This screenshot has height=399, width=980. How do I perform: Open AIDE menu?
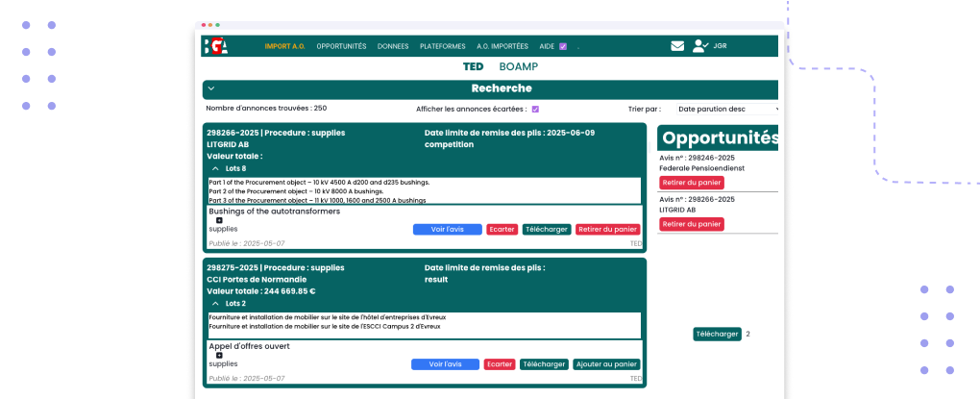[547, 46]
